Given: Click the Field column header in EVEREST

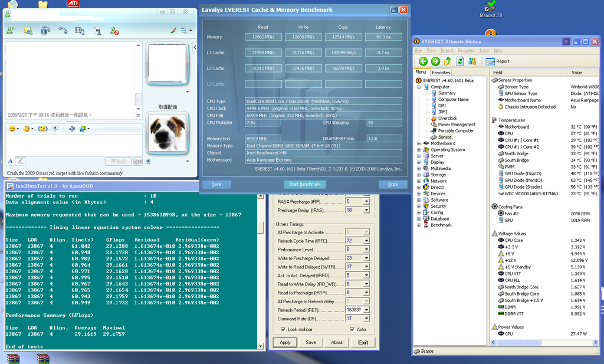Looking at the screenshot, I should (x=529, y=73).
